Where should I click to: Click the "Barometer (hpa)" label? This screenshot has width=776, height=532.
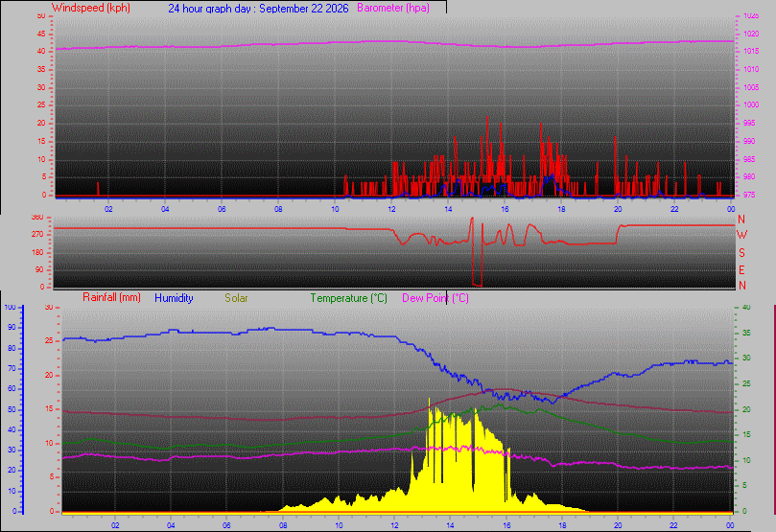click(393, 8)
